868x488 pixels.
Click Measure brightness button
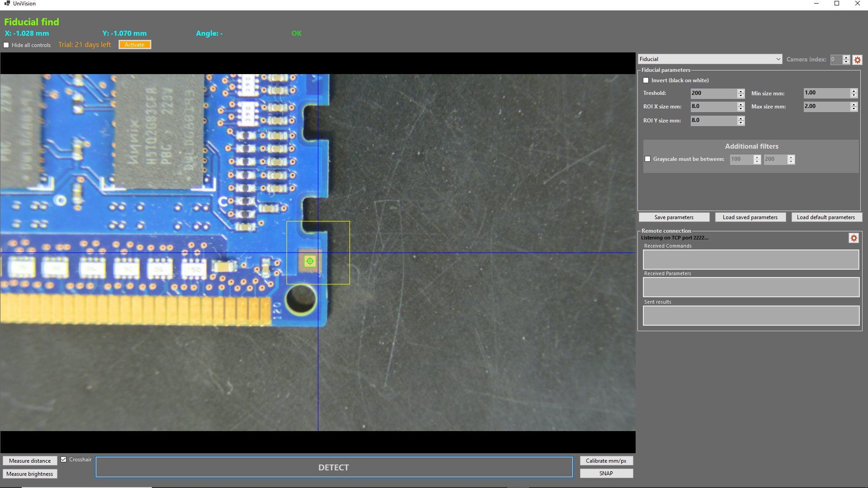[x=30, y=474]
